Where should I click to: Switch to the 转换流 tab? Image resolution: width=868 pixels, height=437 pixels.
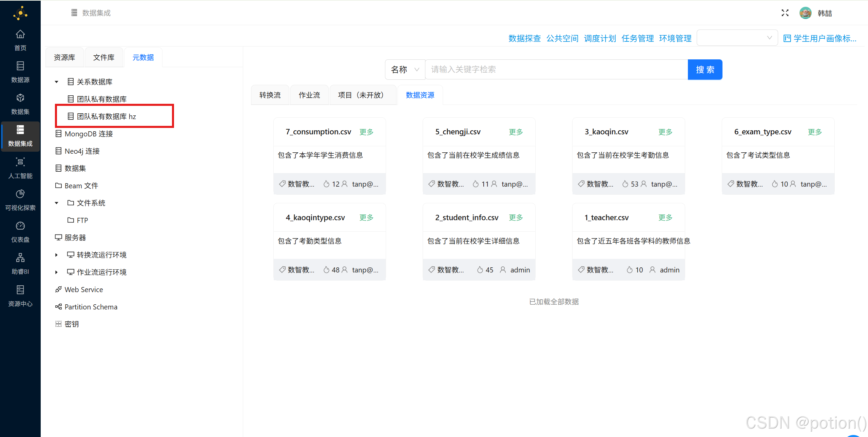click(270, 95)
